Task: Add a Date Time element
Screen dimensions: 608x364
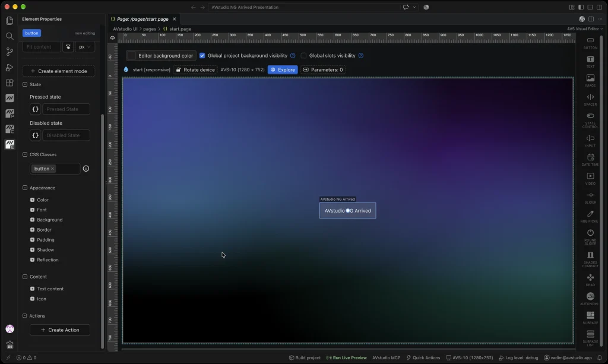Action: tap(590, 160)
